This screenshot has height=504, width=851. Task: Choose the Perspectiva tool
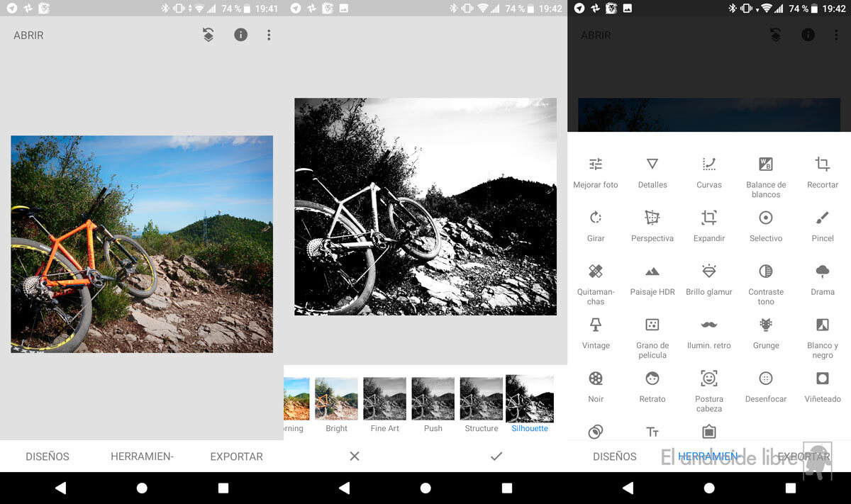pyautogui.click(x=652, y=218)
